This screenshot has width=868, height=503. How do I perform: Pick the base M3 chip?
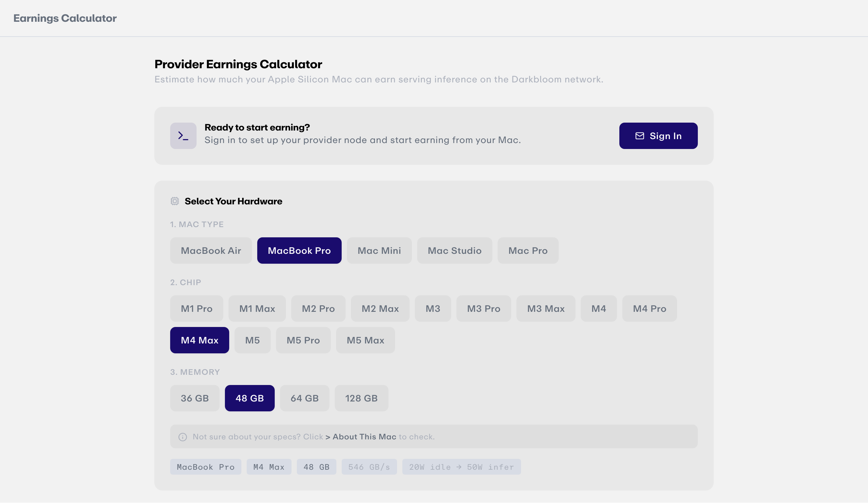(433, 309)
